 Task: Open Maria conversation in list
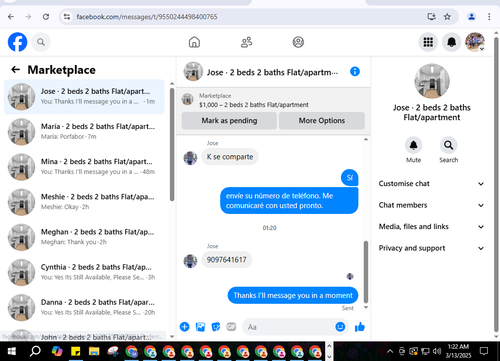click(84, 132)
